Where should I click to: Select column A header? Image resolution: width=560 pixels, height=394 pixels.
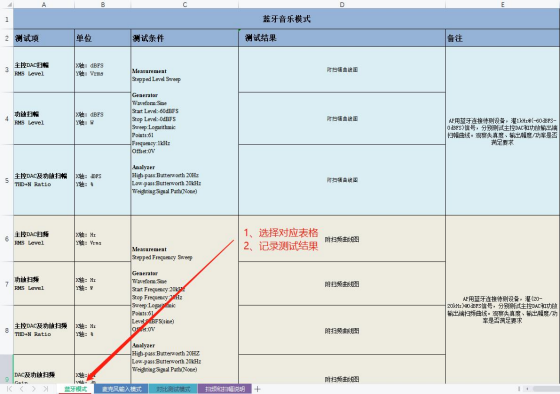[x=44, y=4]
